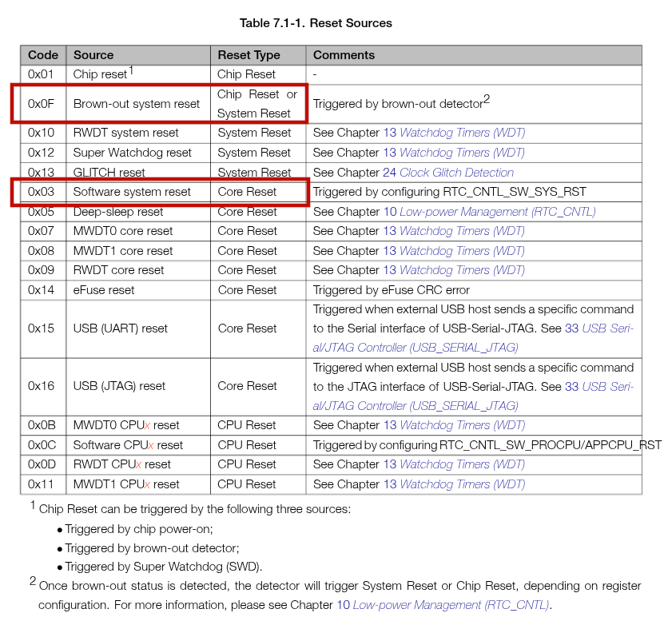Click footnote marker 2 after brown-out detector

(486, 100)
